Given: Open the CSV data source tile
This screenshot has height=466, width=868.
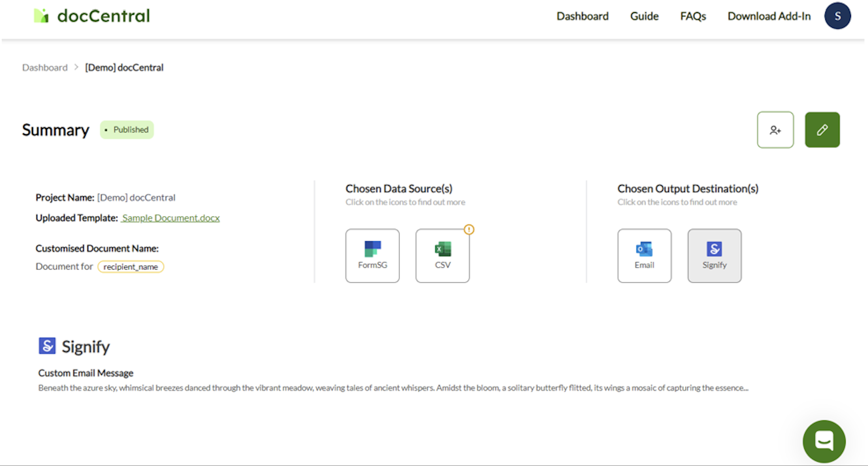Looking at the screenshot, I should click(x=442, y=256).
